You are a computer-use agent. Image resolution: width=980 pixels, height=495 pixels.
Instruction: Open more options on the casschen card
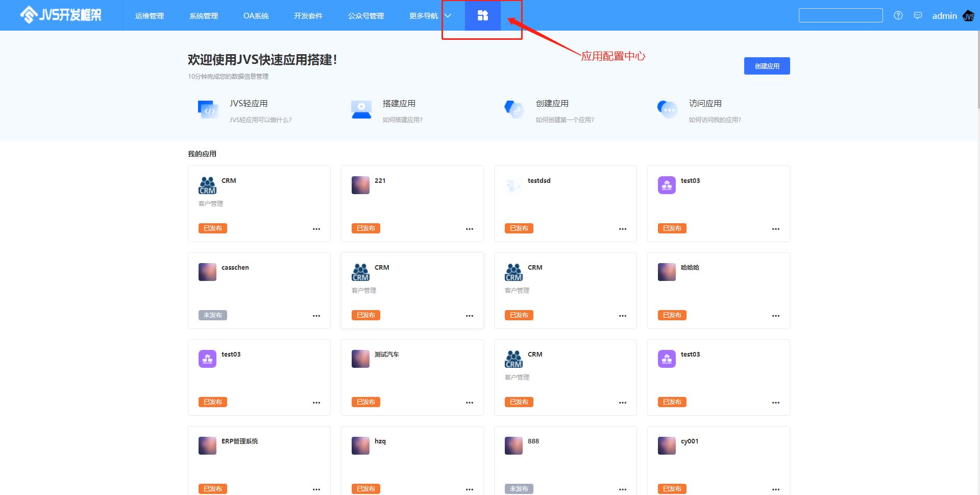point(316,316)
